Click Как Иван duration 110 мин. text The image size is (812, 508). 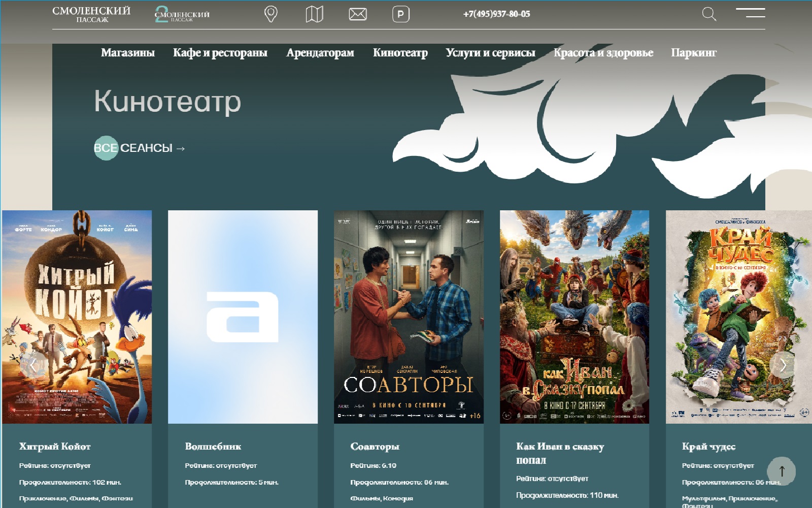pyautogui.click(x=567, y=495)
